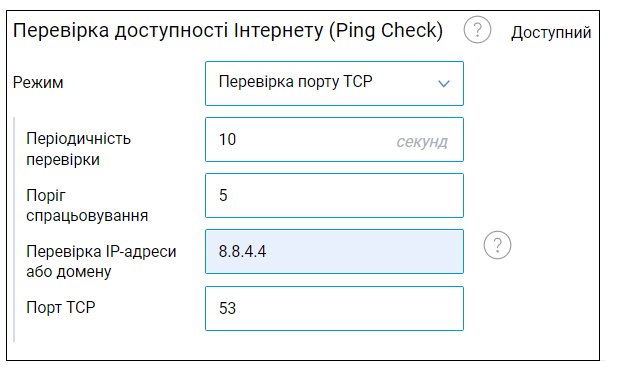The height and width of the screenshot is (375, 618).
Task: Select the Поріг спрацьовування field containing 5
Action: (x=334, y=196)
